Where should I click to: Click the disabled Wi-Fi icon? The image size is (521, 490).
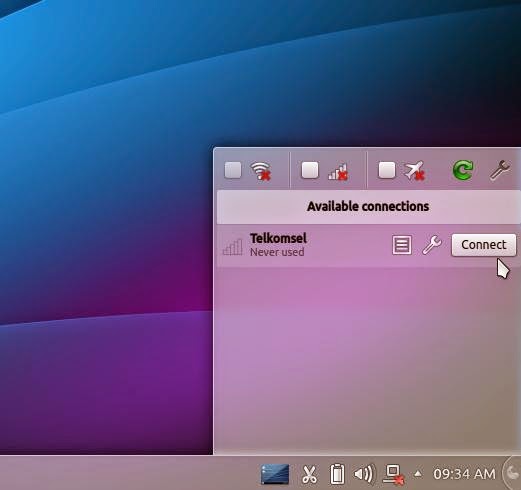261,171
